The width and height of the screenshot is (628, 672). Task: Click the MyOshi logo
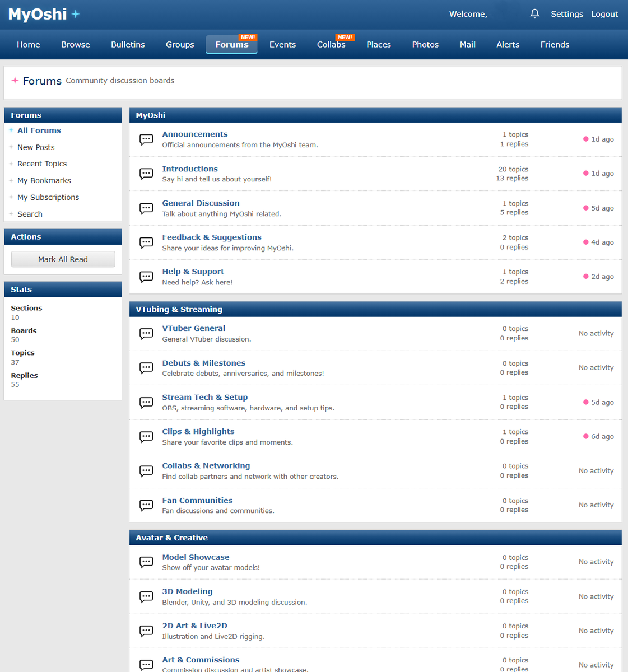tap(44, 14)
